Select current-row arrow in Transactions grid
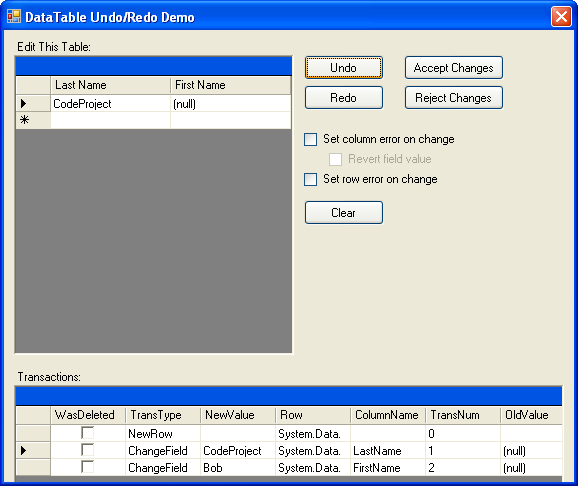The image size is (578, 486). pyautogui.click(x=33, y=450)
